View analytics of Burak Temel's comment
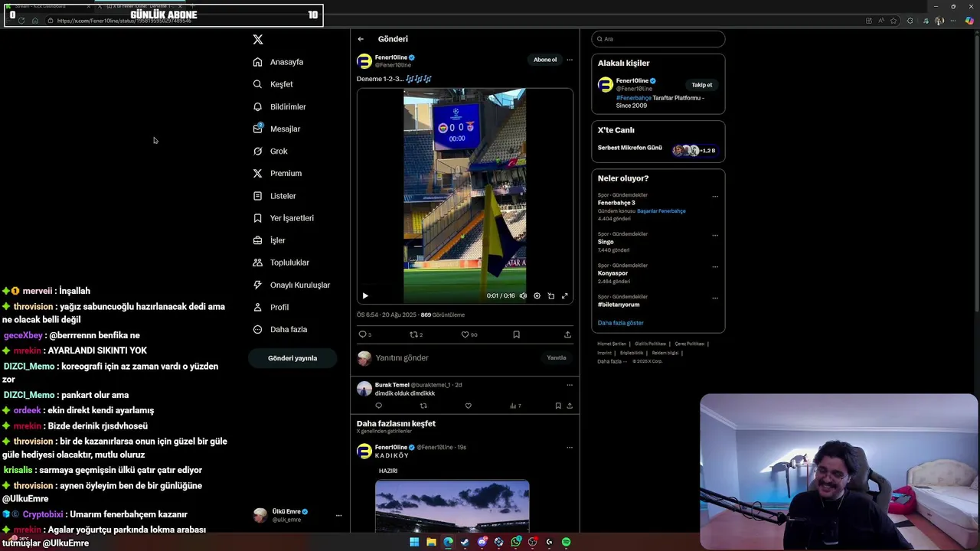This screenshot has width=980, height=551. [515, 406]
